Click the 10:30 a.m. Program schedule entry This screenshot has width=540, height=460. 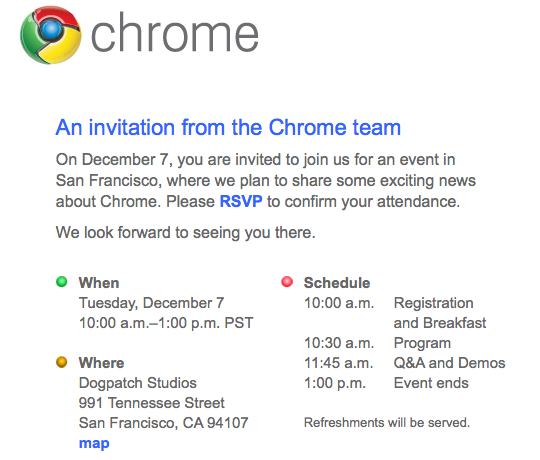click(377, 343)
